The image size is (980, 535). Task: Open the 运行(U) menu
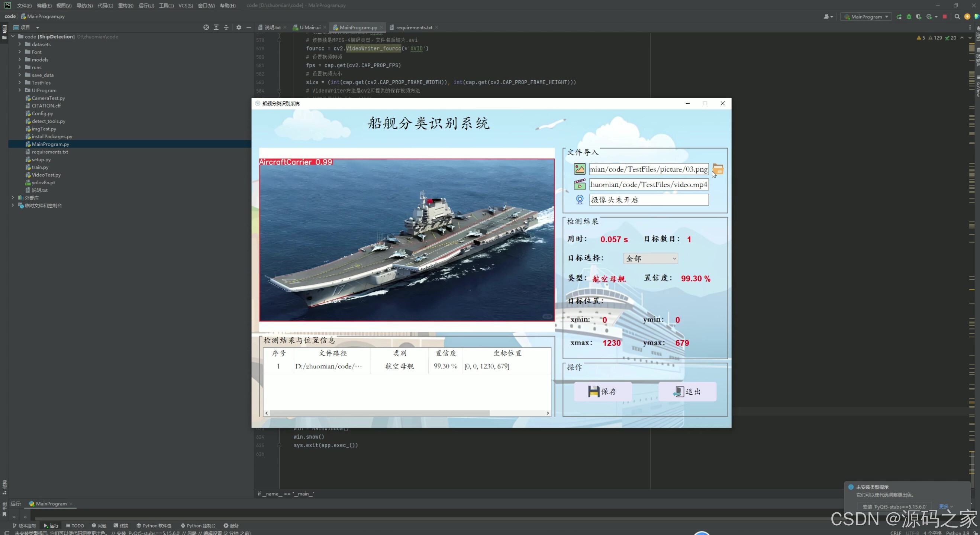146,5
